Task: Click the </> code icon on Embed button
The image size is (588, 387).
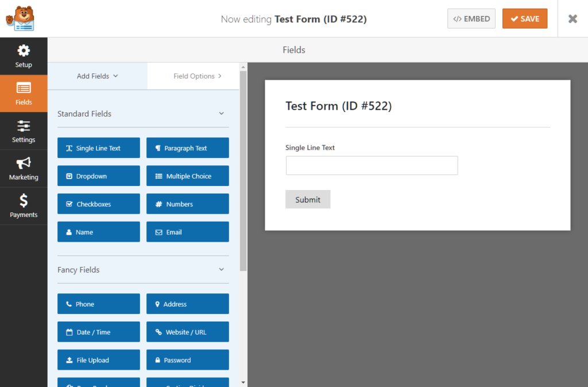Action: point(457,18)
